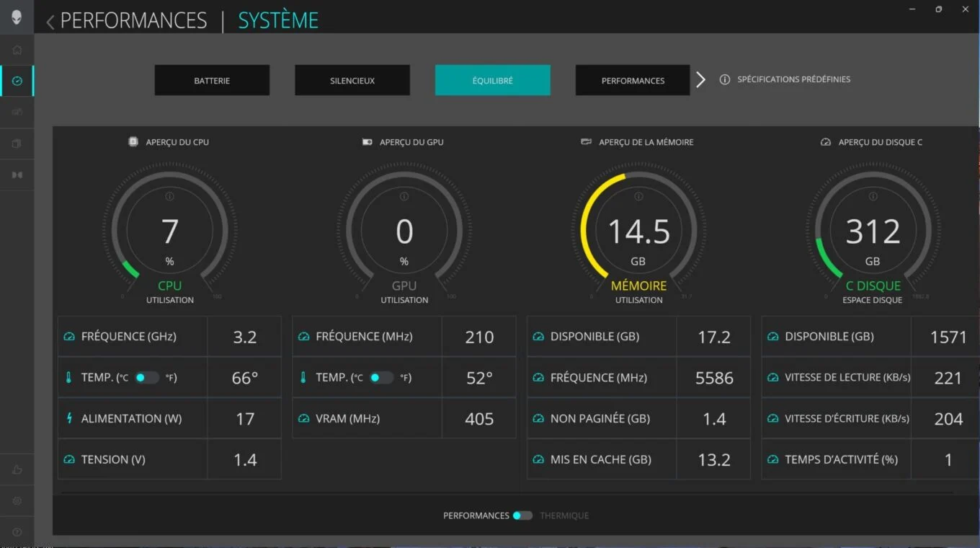Click info icon inside the CPU gauge
980x548 pixels.
(x=169, y=196)
